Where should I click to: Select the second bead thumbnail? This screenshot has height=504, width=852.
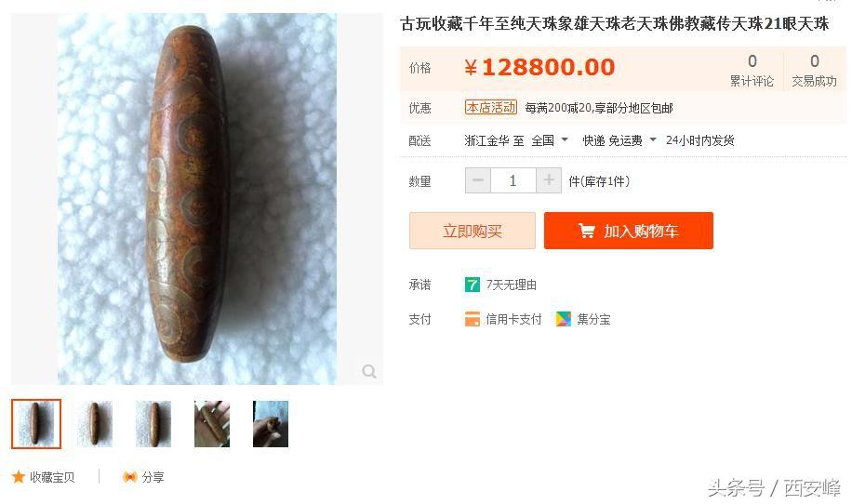click(x=95, y=424)
